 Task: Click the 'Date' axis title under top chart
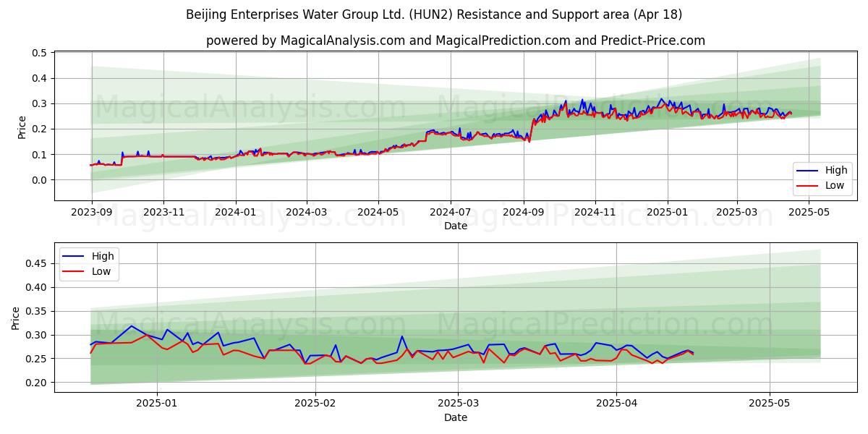[x=456, y=226]
